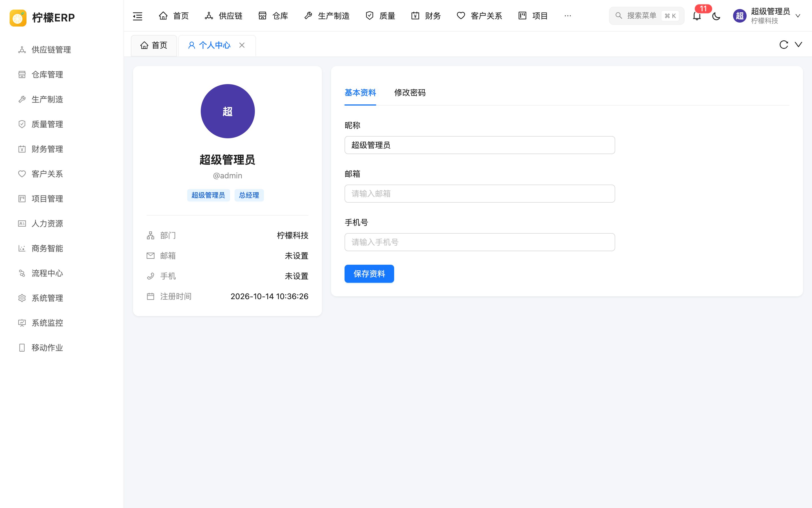Click the 人力资源 ID card icon
This screenshot has width=812, height=508.
tap(22, 224)
